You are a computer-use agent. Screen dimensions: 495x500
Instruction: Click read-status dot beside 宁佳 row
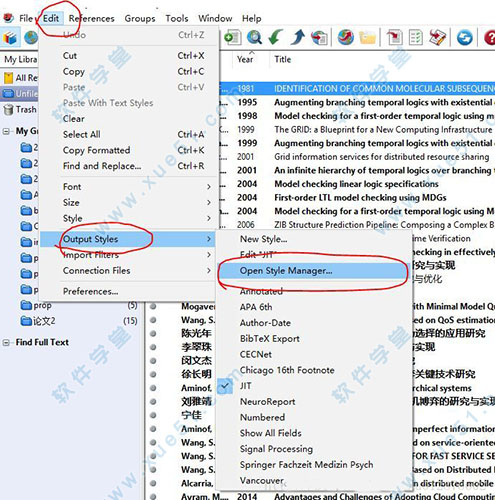click(153, 415)
